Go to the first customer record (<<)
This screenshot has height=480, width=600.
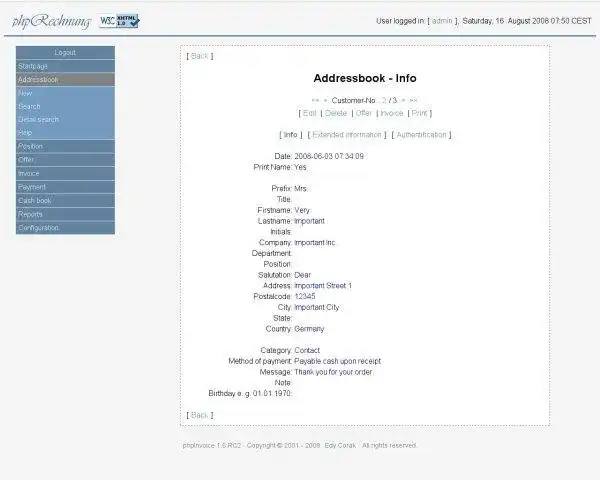click(x=315, y=100)
